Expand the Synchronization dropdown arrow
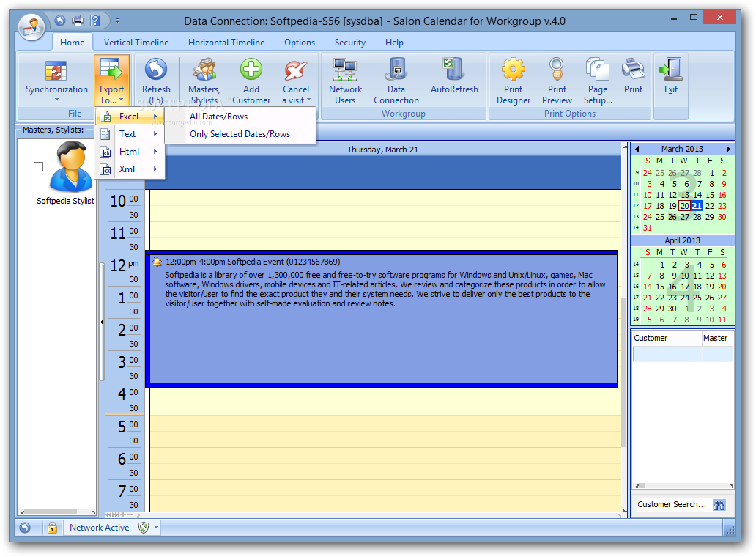The width and height of the screenshot is (756, 557). point(56,100)
